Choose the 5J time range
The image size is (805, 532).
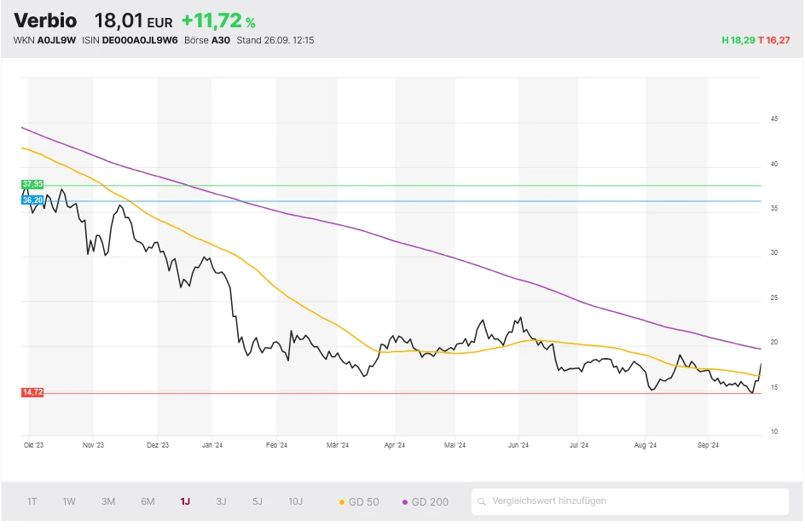257,501
